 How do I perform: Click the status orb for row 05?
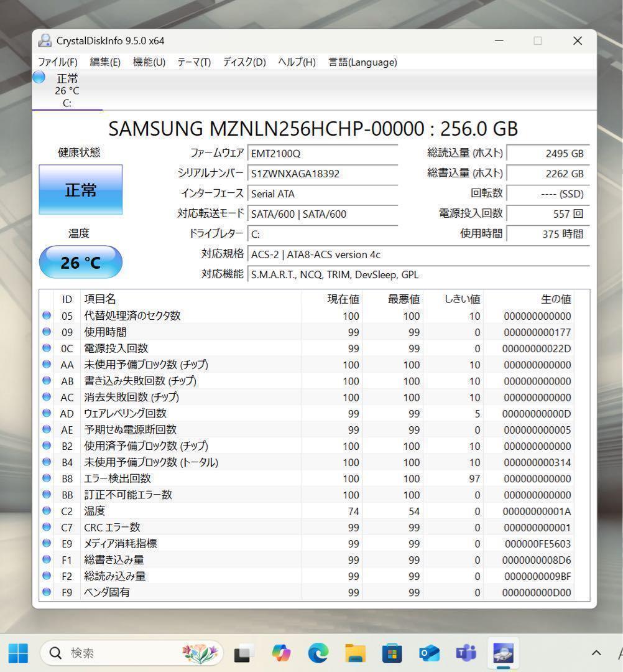(47, 315)
